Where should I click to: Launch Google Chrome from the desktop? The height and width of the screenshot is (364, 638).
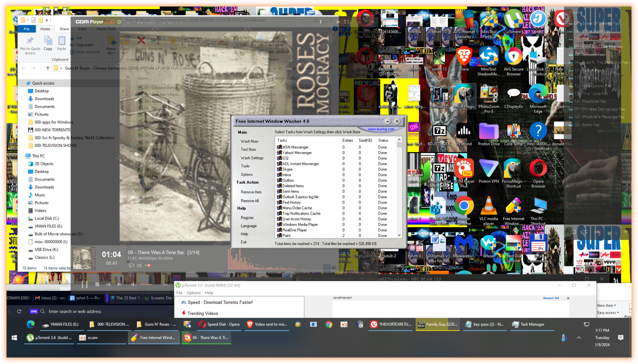(464, 211)
